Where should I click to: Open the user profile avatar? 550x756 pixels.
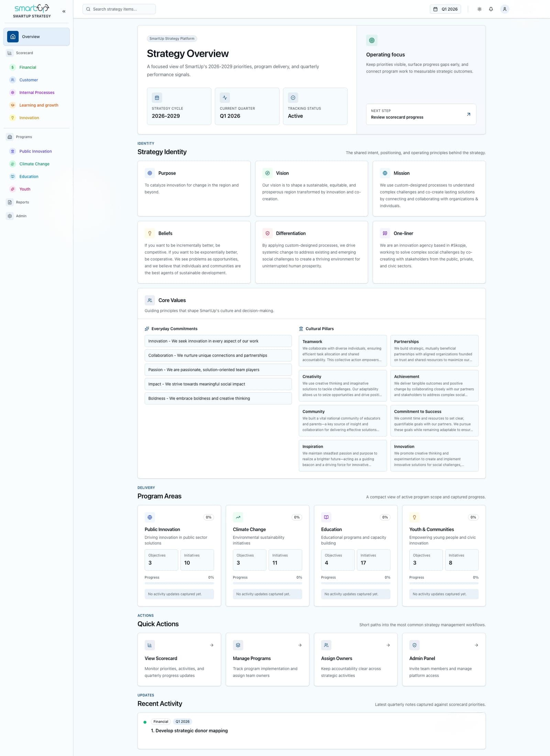[505, 9]
